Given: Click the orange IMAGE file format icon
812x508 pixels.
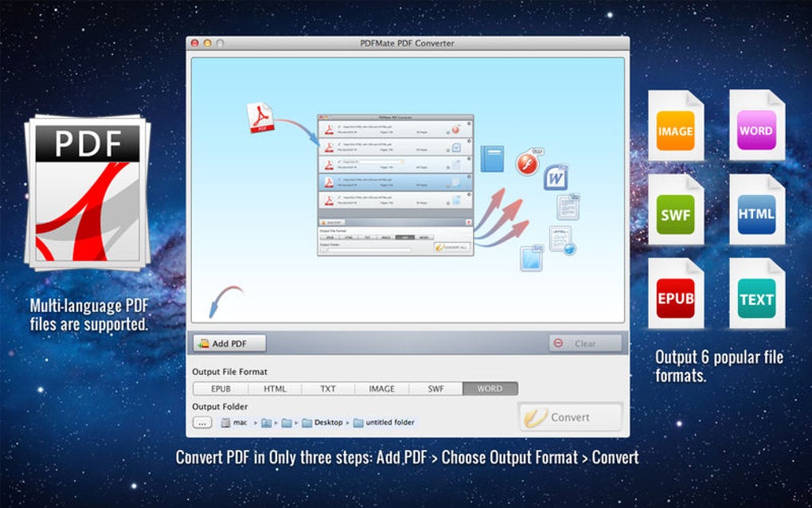Looking at the screenshot, I should point(676,125).
